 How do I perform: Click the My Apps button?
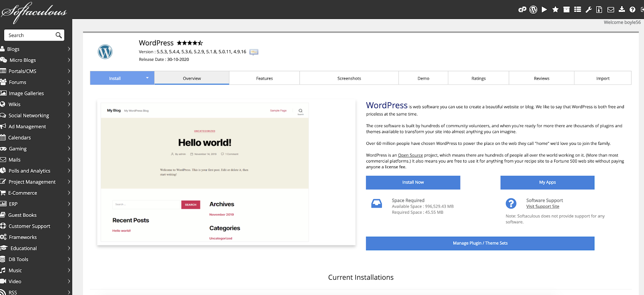[547, 182]
